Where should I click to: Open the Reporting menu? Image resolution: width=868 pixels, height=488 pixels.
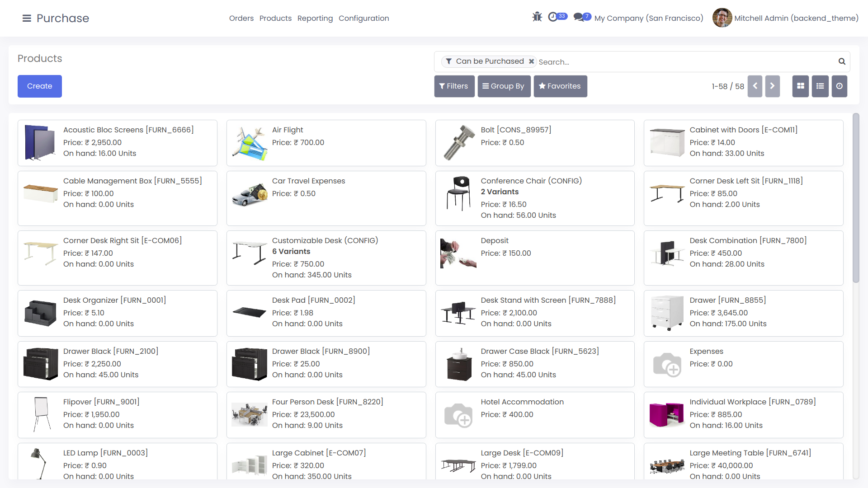(x=315, y=18)
